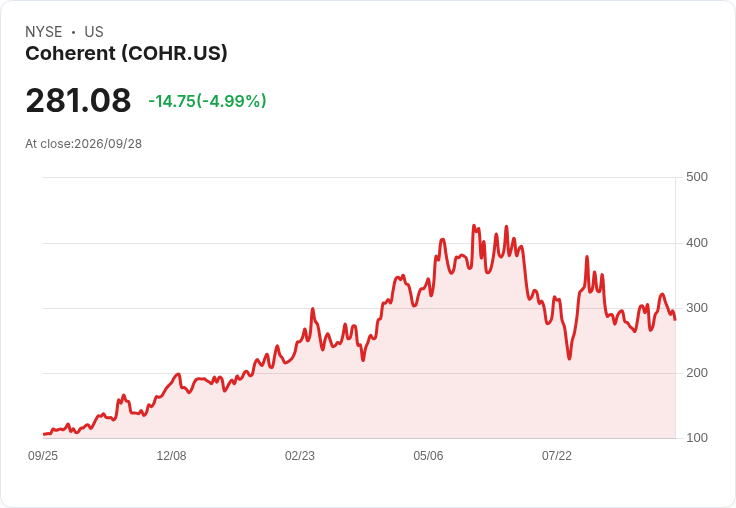Select the 07/22 date on the x-axis
The height and width of the screenshot is (508, 736).
(x=557, y=456)
